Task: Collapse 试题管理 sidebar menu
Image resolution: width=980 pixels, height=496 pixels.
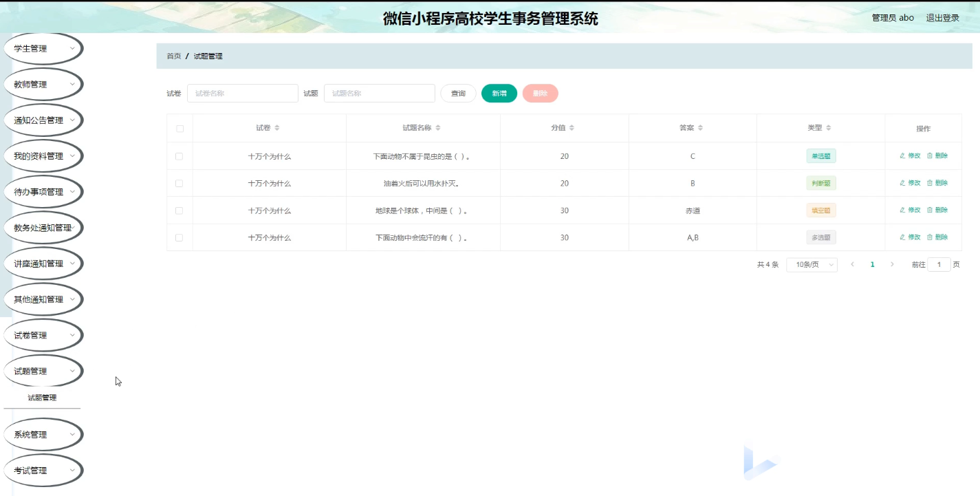Action: [43, 371]
